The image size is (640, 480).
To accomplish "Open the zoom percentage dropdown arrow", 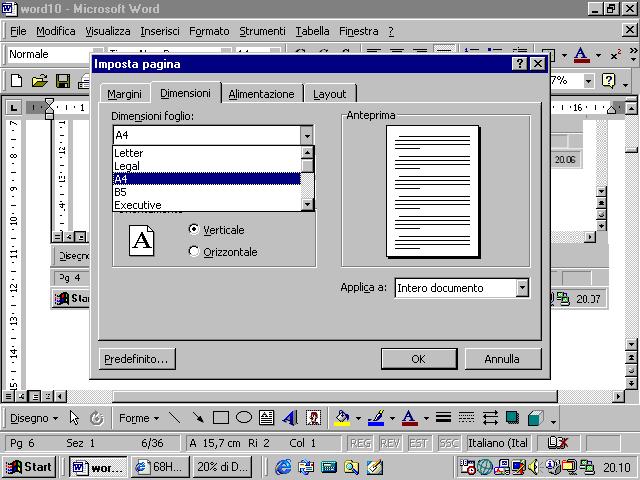I will [588, 81].
